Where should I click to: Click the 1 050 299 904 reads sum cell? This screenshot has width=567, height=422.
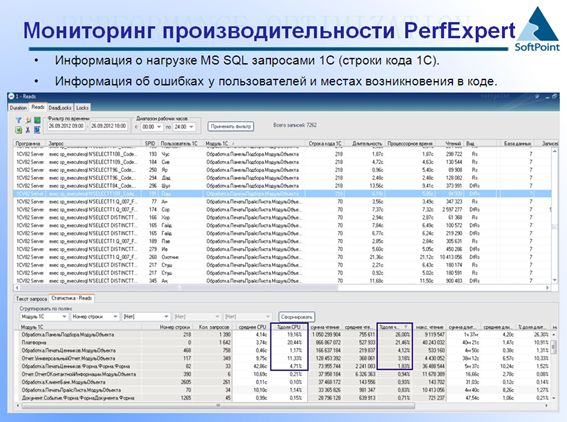click(x=326, y=334)
